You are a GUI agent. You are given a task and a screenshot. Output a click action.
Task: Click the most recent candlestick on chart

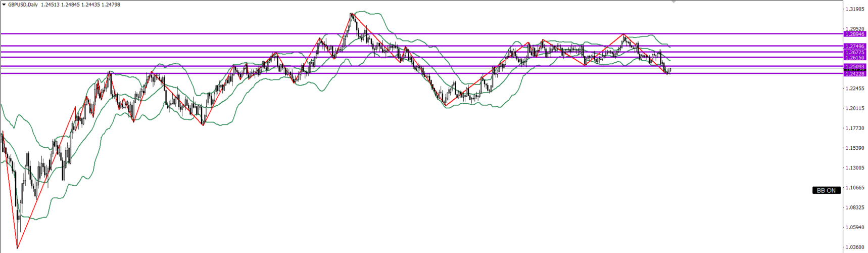pos(670,70)
